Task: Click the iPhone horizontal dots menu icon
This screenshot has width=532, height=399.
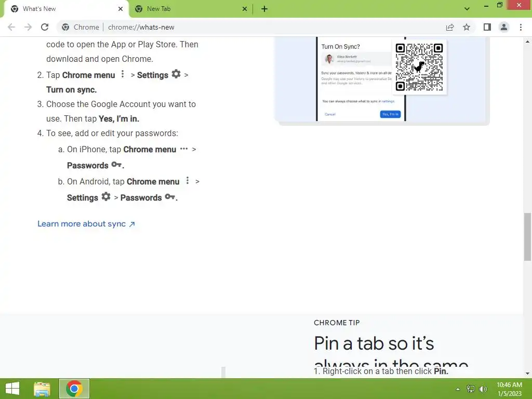Action: pos(184,149)
